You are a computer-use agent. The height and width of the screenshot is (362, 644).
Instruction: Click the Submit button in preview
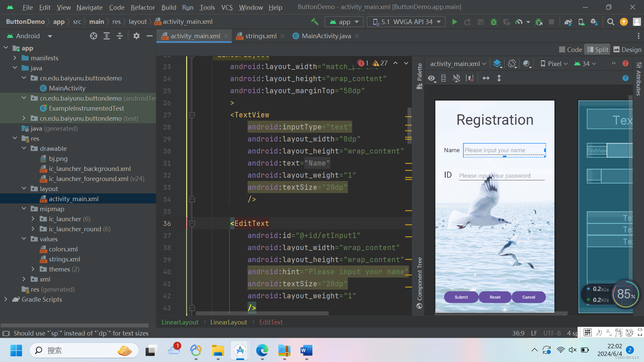pos(461,297)
